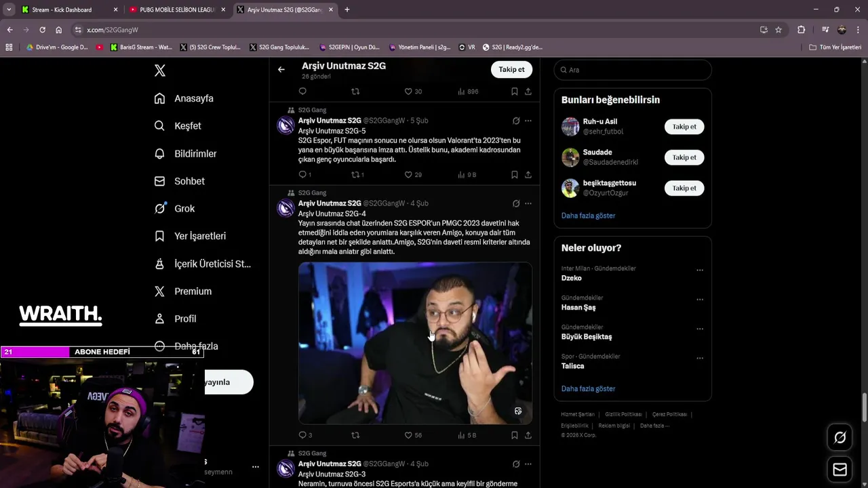Screen dimensions: 868x488
Task: Open Anasayfa home page
Action: point(184,98)
